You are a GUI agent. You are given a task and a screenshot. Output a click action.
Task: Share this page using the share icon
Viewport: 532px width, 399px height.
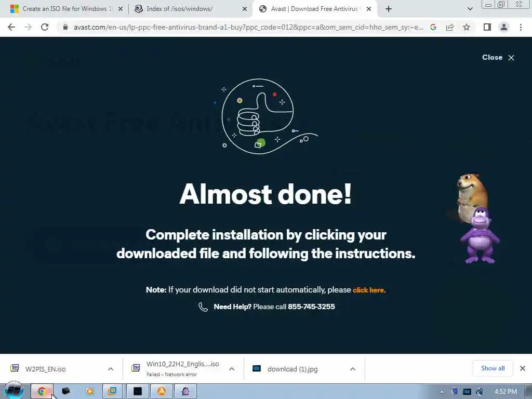click(450, 27)
